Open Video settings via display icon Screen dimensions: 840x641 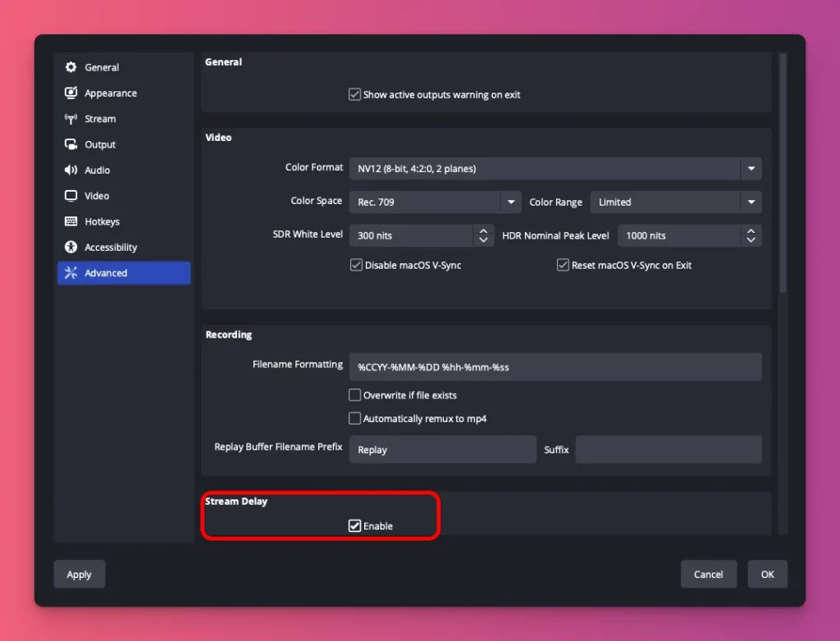tap(71, 196)
